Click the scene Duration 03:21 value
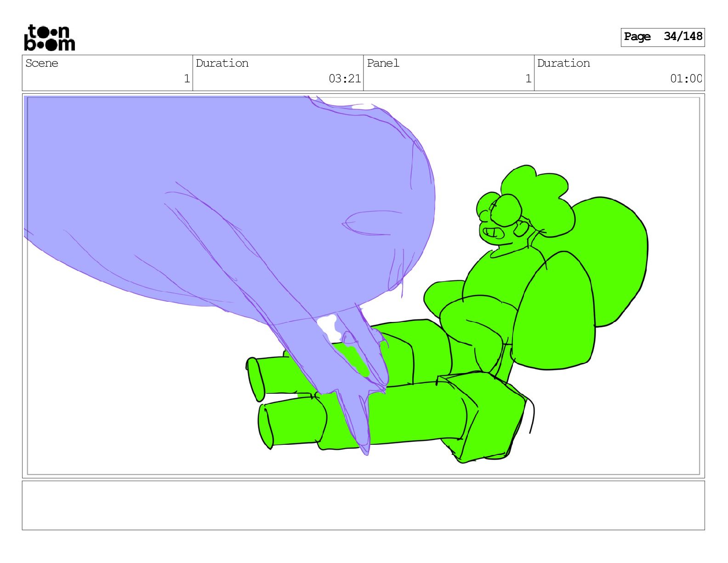This screenshot has height=563, width=728. pos(345,79)
